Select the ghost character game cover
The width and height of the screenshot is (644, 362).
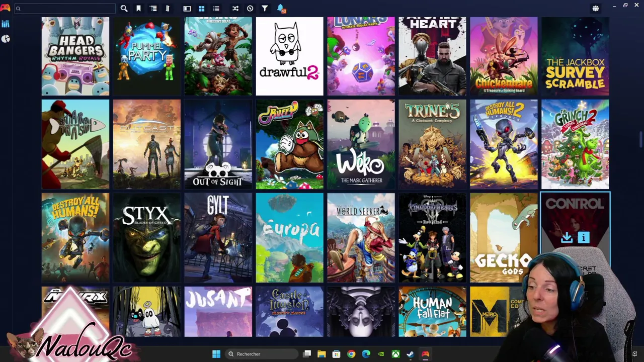[x=147, y=312]
